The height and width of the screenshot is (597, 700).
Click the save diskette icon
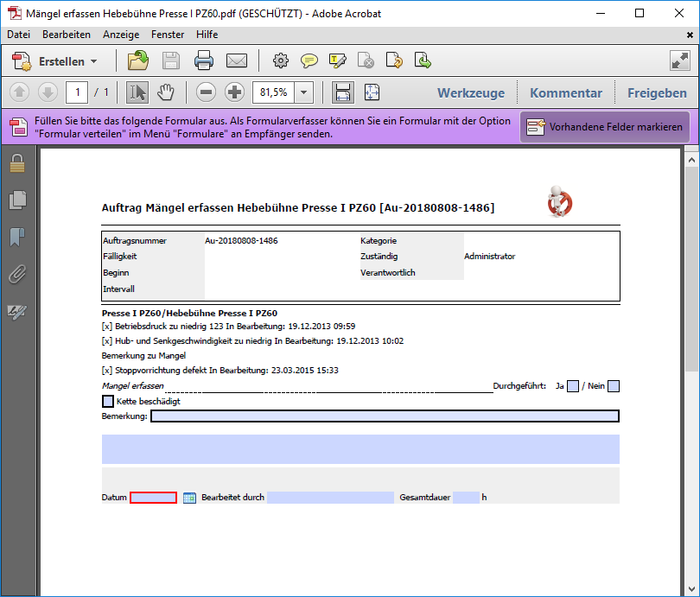[x=171, y=60]
